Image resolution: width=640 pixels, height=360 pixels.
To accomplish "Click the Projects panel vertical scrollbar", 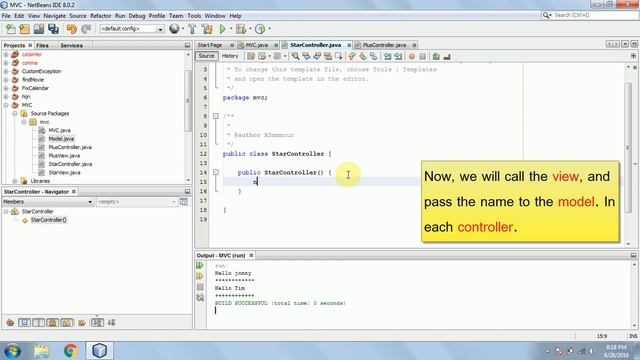I will click(x=188, y=100).
